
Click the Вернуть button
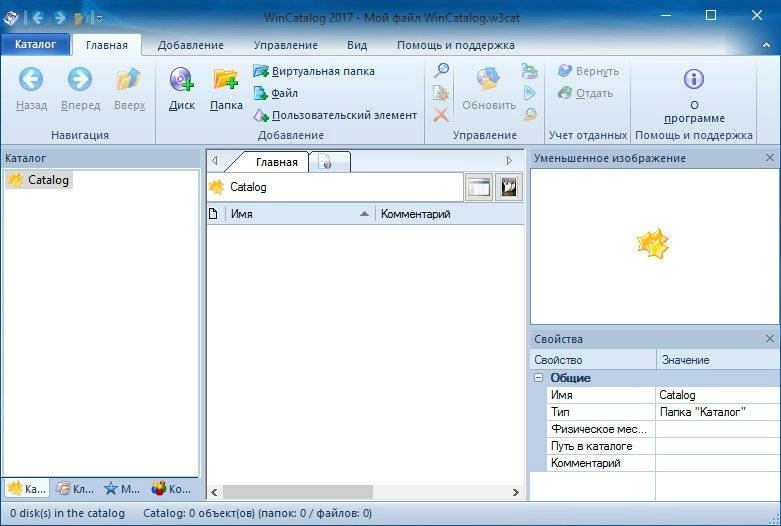pyautogui.click(x=588, y=71)
